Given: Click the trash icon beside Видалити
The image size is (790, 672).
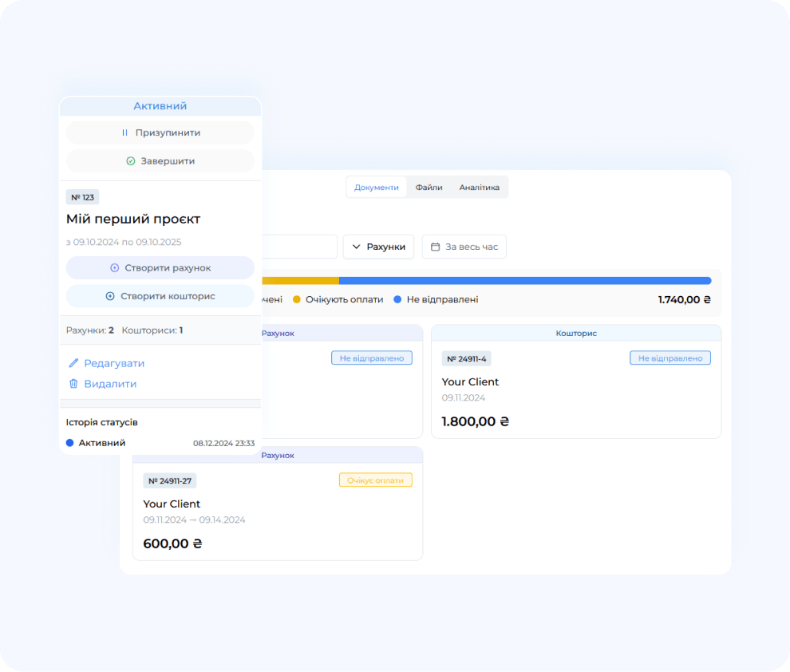Looking at the screenshot, I should tap(73, 384).
